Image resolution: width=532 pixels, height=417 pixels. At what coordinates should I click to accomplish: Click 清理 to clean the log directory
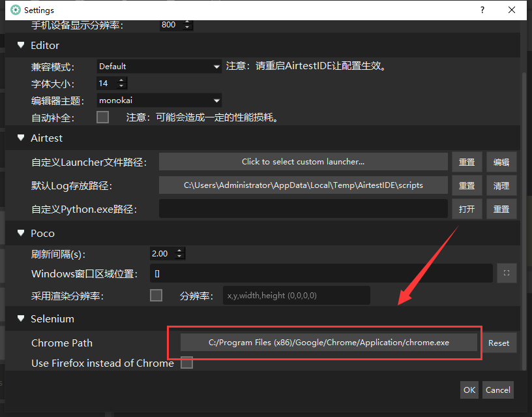click(501, 185)
